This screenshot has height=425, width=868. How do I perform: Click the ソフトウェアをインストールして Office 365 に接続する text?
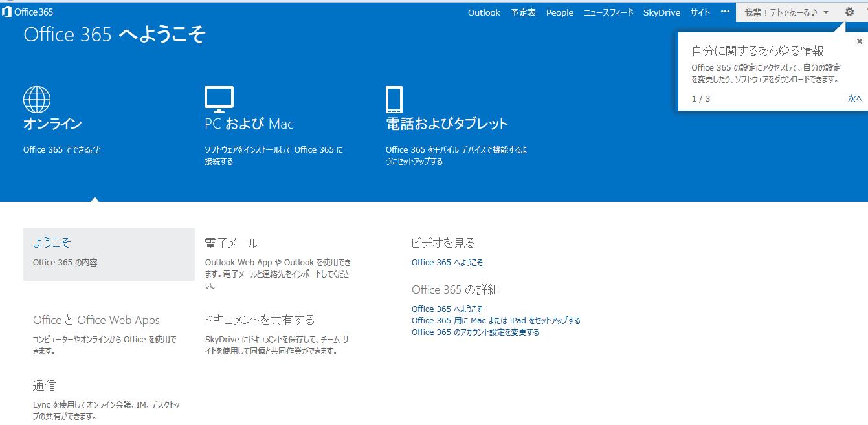274,156
